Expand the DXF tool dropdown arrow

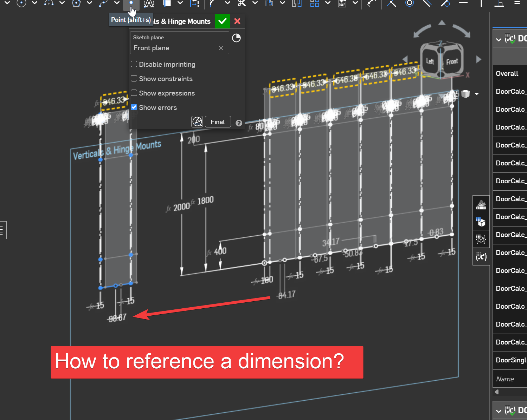pos(355,4)
